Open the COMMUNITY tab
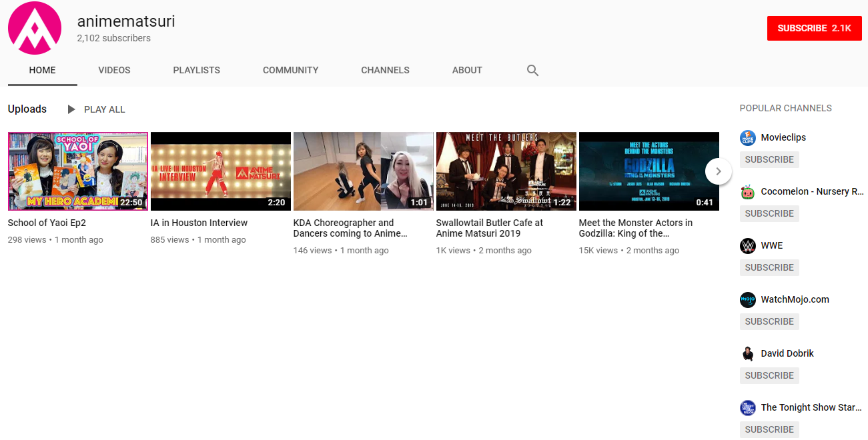 click(x=291, y=70)
